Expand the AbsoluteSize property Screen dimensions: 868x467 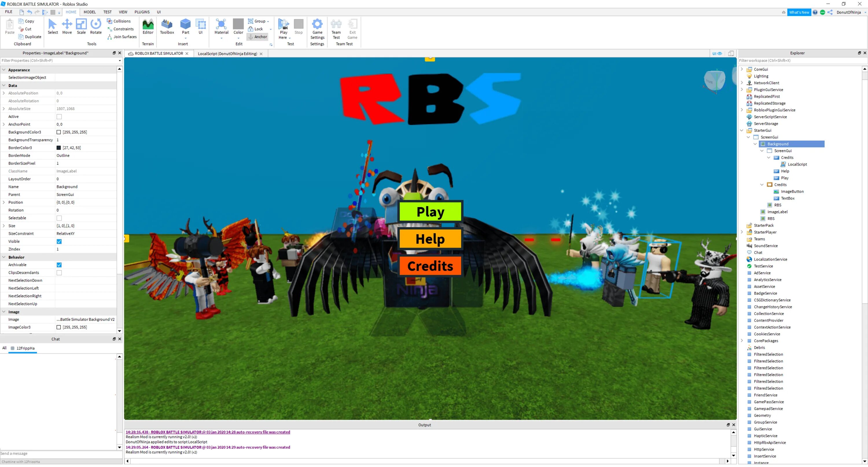pos(4,109)
